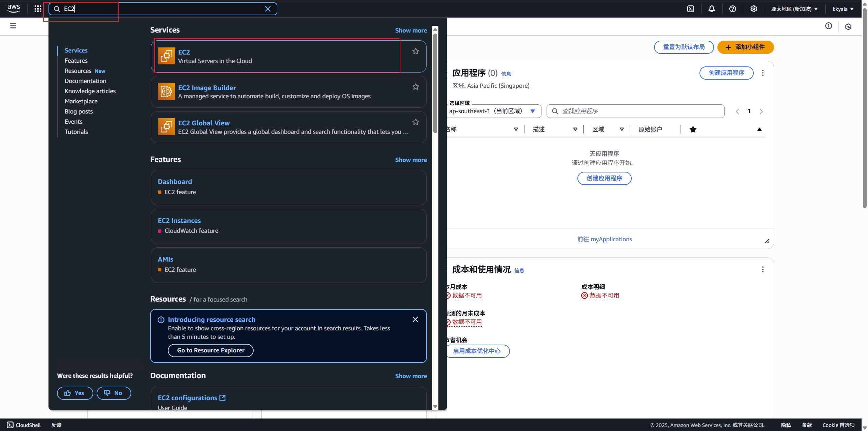The height and width of the screenshot is (431, 868).
Task: Select the Services filter category
Action: (76, 50)
